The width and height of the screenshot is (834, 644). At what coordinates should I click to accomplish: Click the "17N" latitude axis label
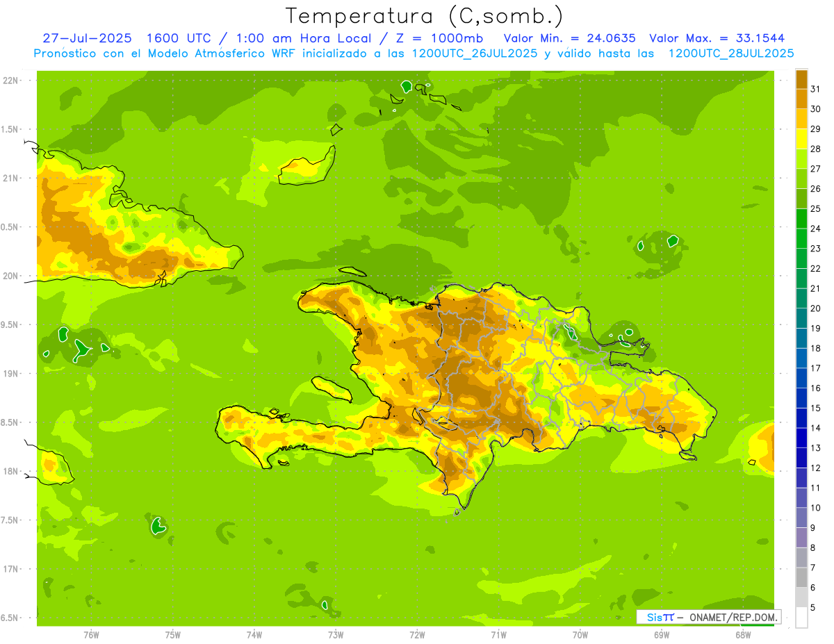(x=12, y=569)
